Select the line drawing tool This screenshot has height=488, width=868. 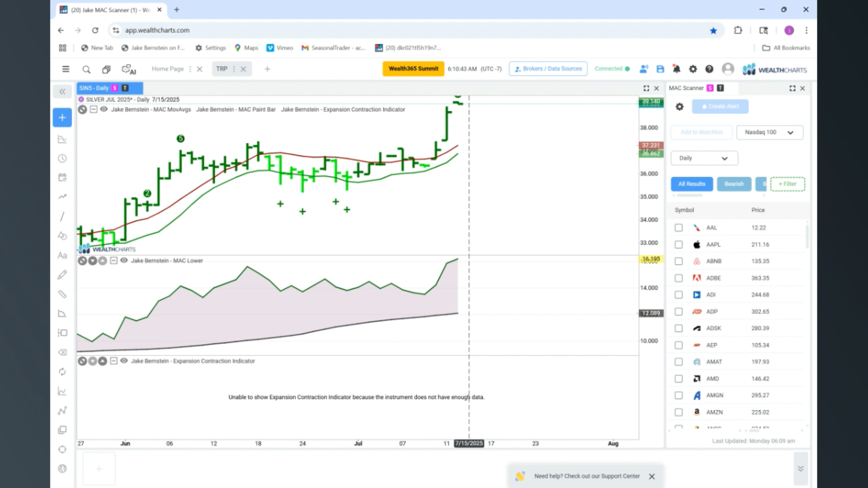pyautogui.click(x=62, y=216)
